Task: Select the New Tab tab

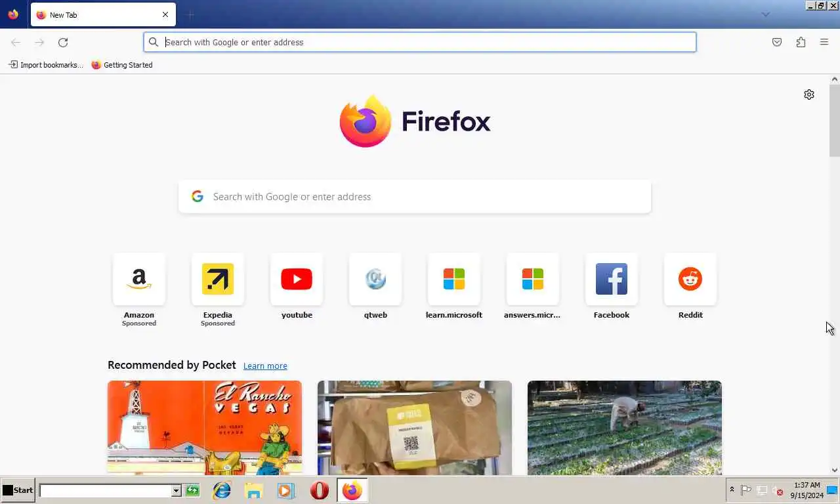Action: (x=103, y=14)
